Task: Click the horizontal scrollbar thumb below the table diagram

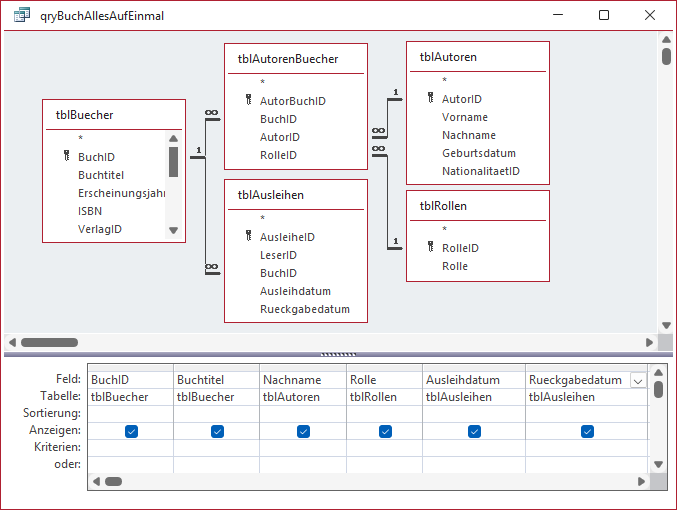Action: 50,342
